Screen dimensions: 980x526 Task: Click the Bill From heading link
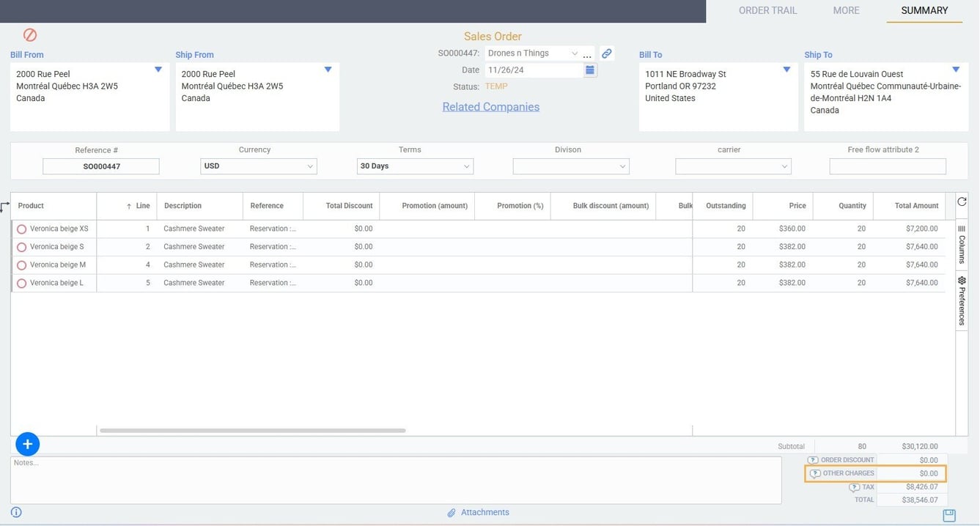pyautogui.click(x=27, y=55)
